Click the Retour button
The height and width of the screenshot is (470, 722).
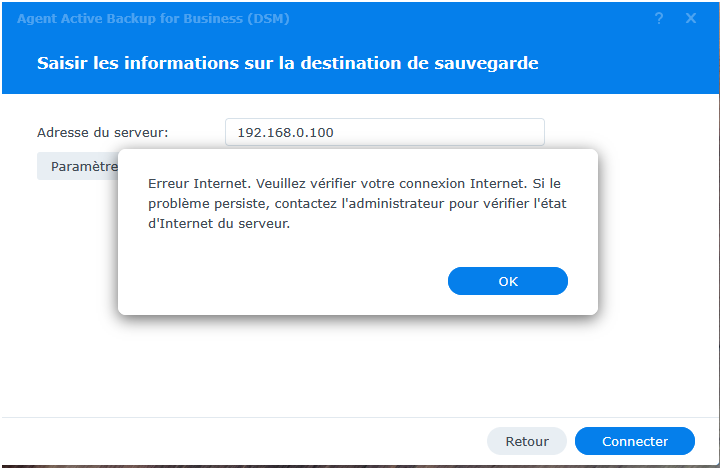coord(527,441)
